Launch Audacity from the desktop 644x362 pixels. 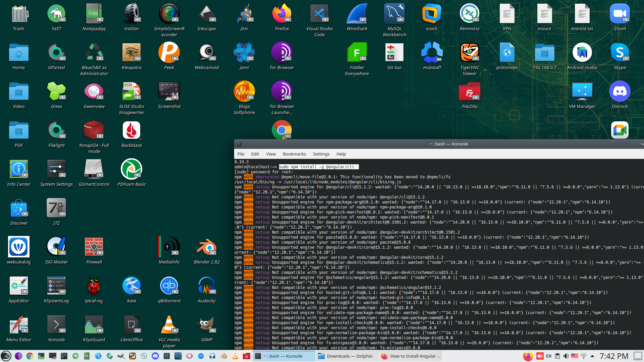[207, 287]
